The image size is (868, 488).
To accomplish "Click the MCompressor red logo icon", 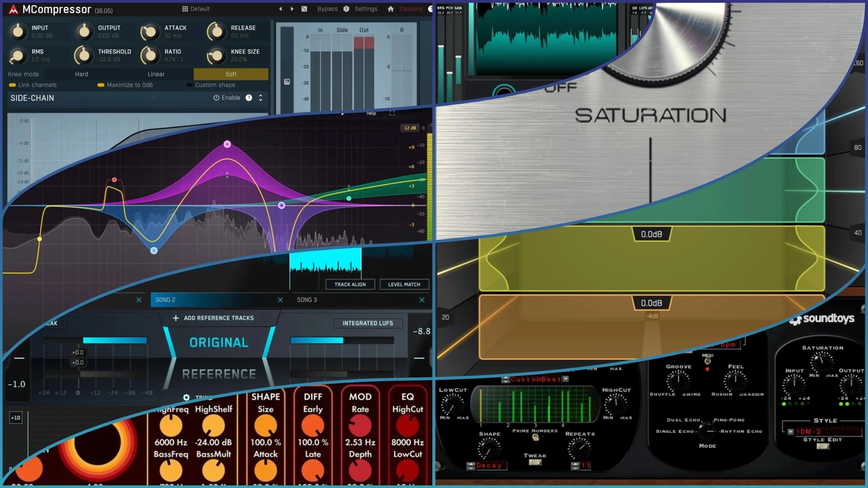I will click(13, 10).
